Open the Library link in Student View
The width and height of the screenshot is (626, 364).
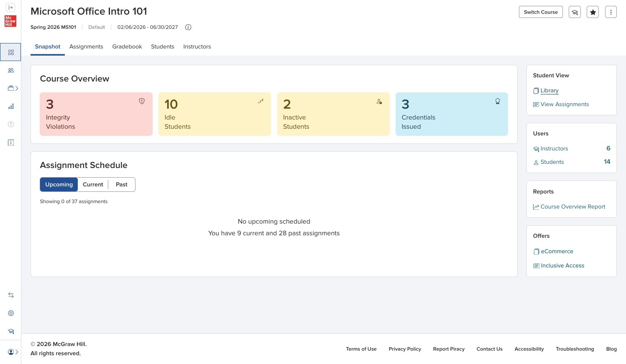click(x=549, y=91)
